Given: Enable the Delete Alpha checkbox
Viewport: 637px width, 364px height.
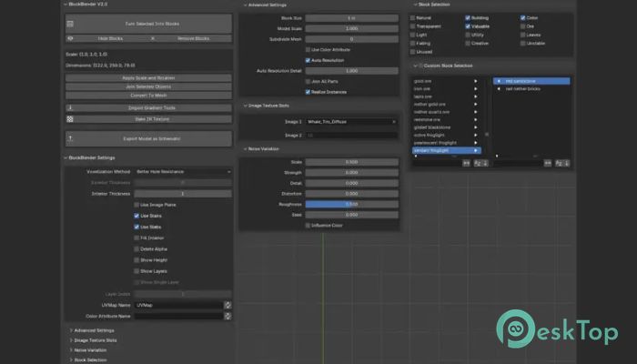Looking at the screenshot, I should point(136,248).
